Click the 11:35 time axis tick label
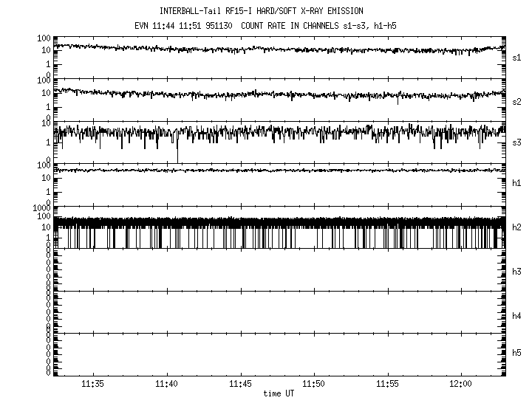532x406 pixels. [x=92, y=385]
